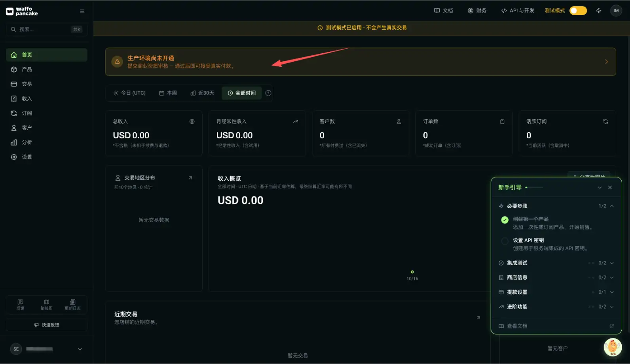This screenshot has height=364, width=630.
Task: Open the IM user avatar menu
Action: click(x=616, y=11)
